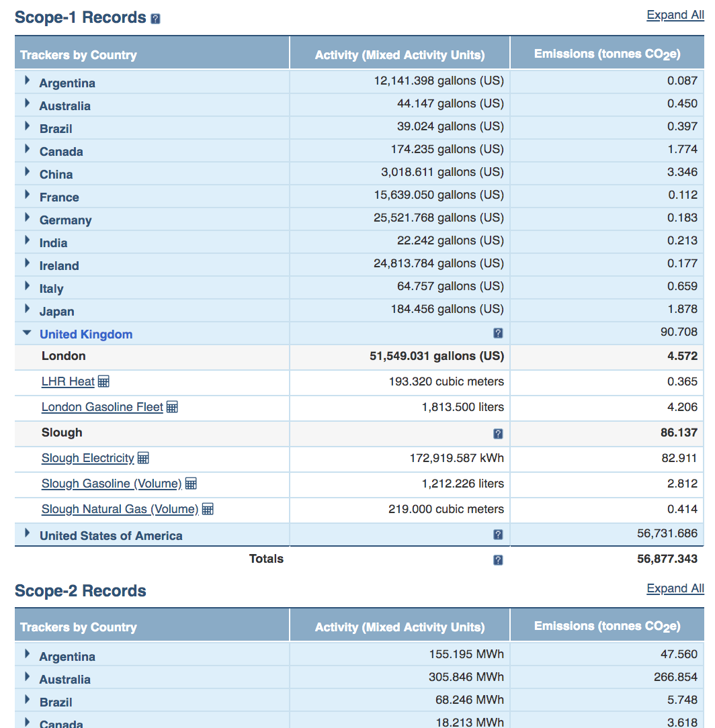Click the Totals label

pos(266,559)
